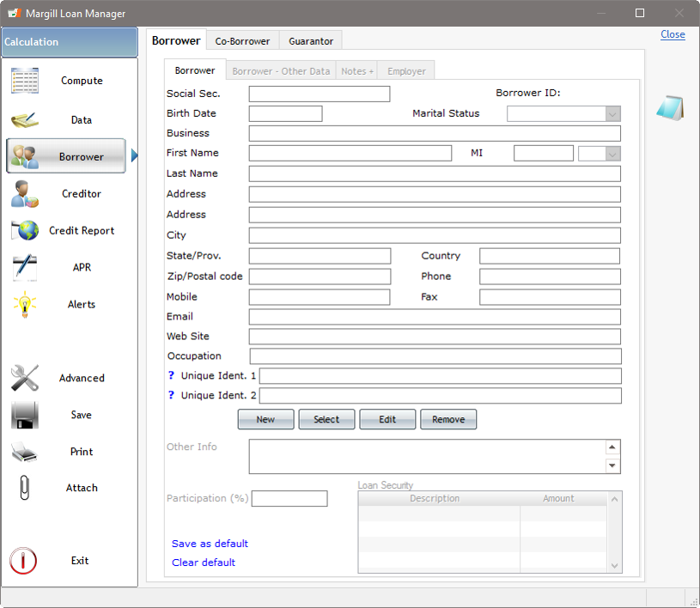Open Advanced wrench tools icon
This screenshot has height=608, width=700.
[x=25, y=378]
